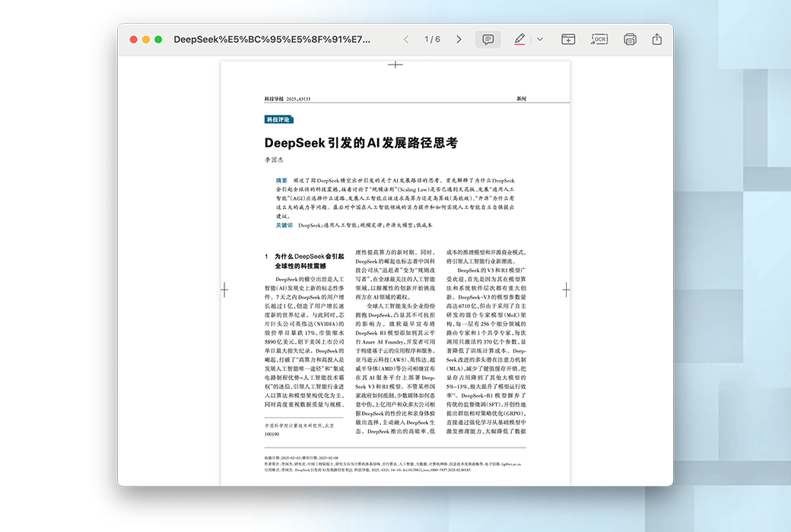Click the DeepSeek file name in title bar
This screenshot has width=791, height=532.
[x=272, y=40]
